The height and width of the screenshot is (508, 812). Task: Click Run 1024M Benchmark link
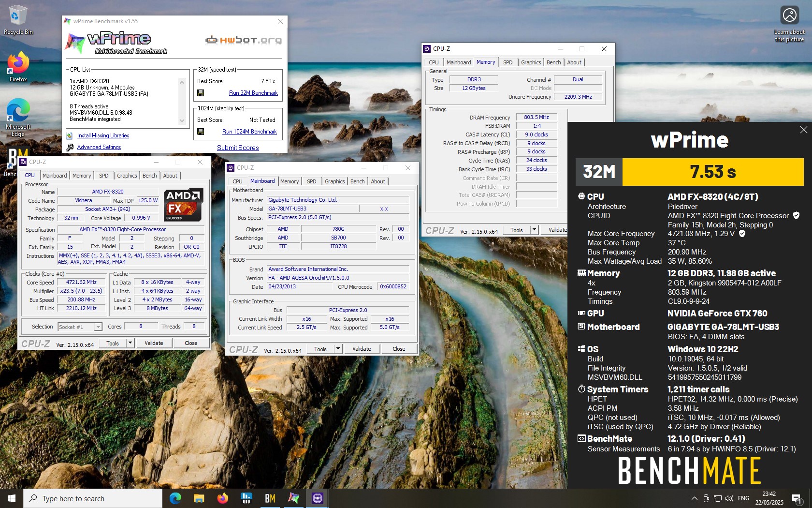click(x=249, y=132)
